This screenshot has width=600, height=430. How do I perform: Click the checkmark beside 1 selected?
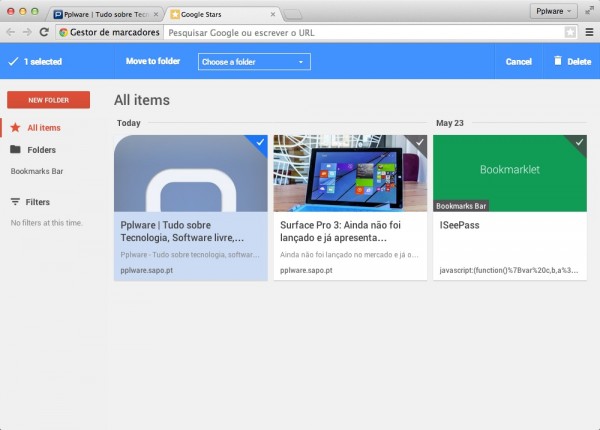pyautogui.click(x=13, y=62)
